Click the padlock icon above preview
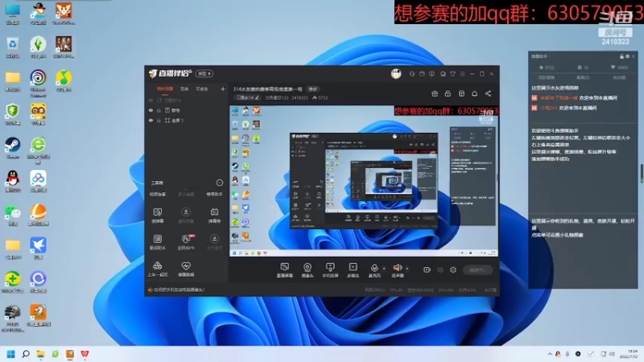The height and width of the screenshot is (362, 644). coord(448,93)
